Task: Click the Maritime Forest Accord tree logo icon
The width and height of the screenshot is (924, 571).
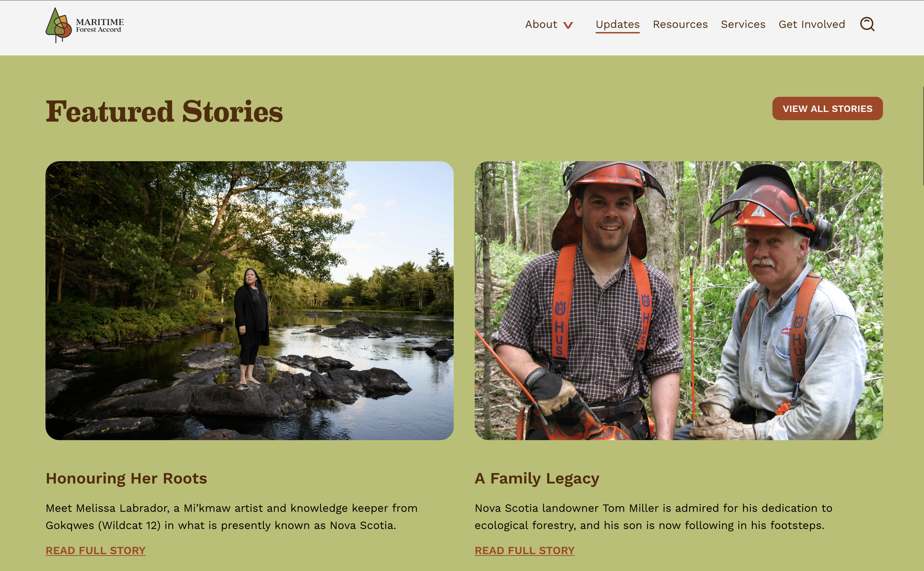Action: coord(59,25)
